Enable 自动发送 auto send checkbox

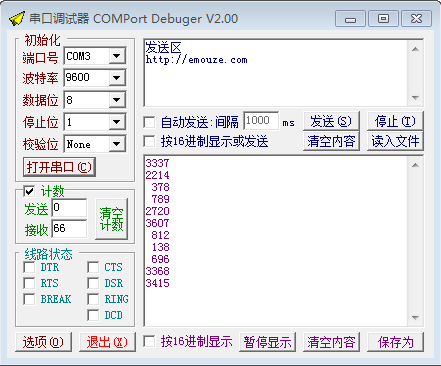coord(149,122)
